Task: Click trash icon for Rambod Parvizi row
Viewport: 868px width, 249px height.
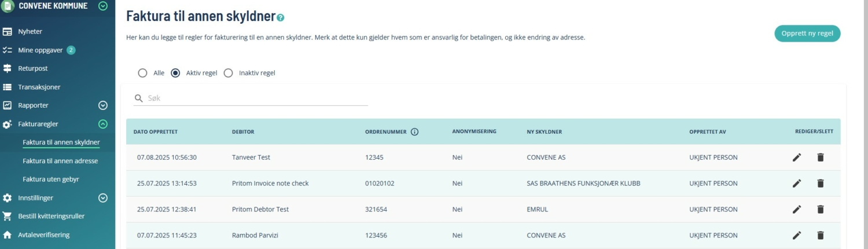Action: (820, 236)
